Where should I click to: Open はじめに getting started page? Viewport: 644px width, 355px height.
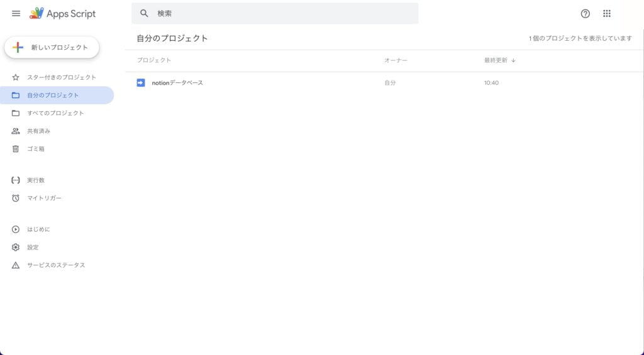tap(38, 229)
